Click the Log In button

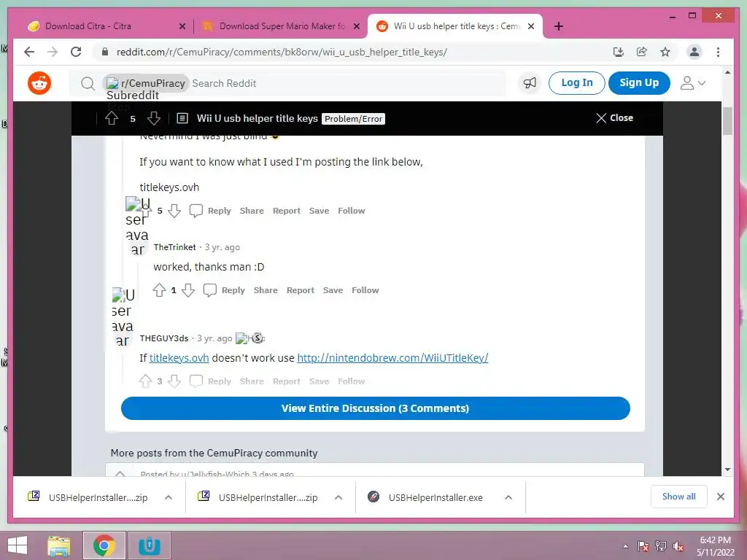tap(576, 83)
